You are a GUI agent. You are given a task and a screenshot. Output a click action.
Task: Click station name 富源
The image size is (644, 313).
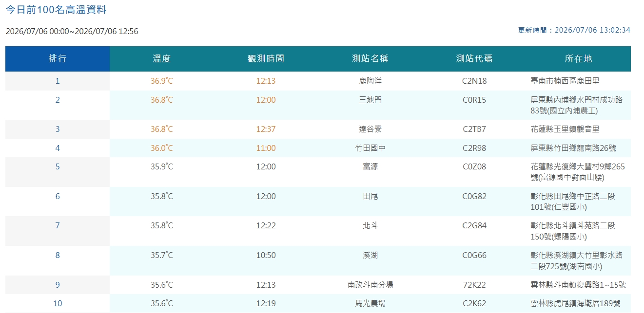[370, 166]
